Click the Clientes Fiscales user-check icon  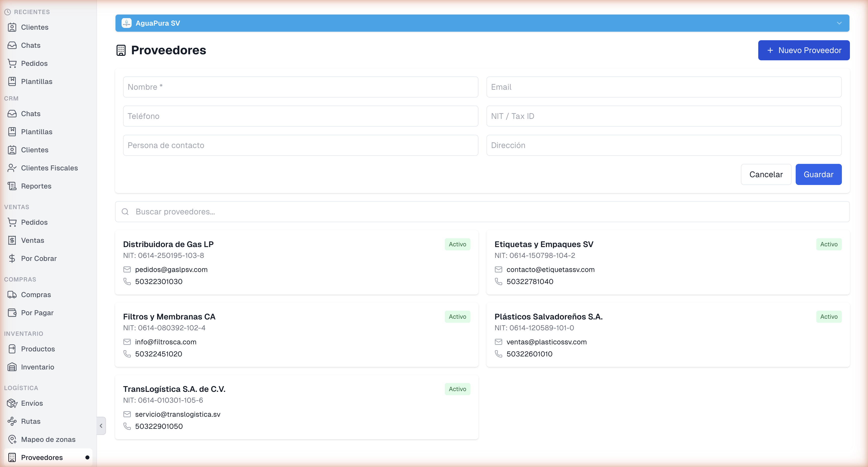pos(12,168)
